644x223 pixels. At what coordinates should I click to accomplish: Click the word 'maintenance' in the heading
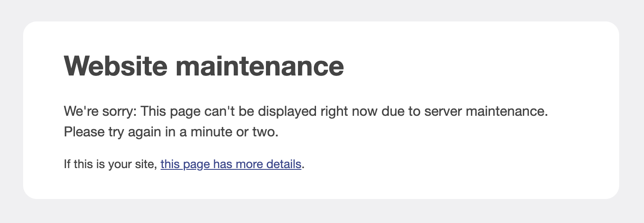(x=260, y=66)
